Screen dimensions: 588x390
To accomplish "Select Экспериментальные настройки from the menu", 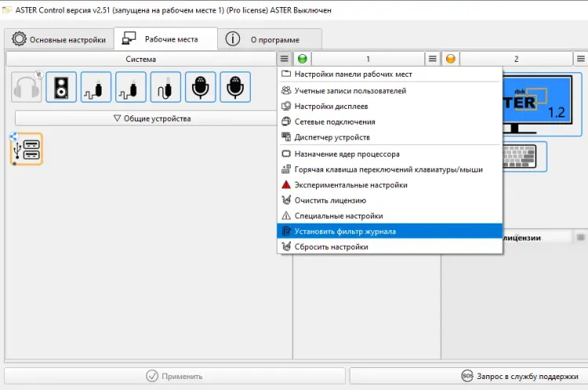I will pyautogui.click(x=350, y=185).
